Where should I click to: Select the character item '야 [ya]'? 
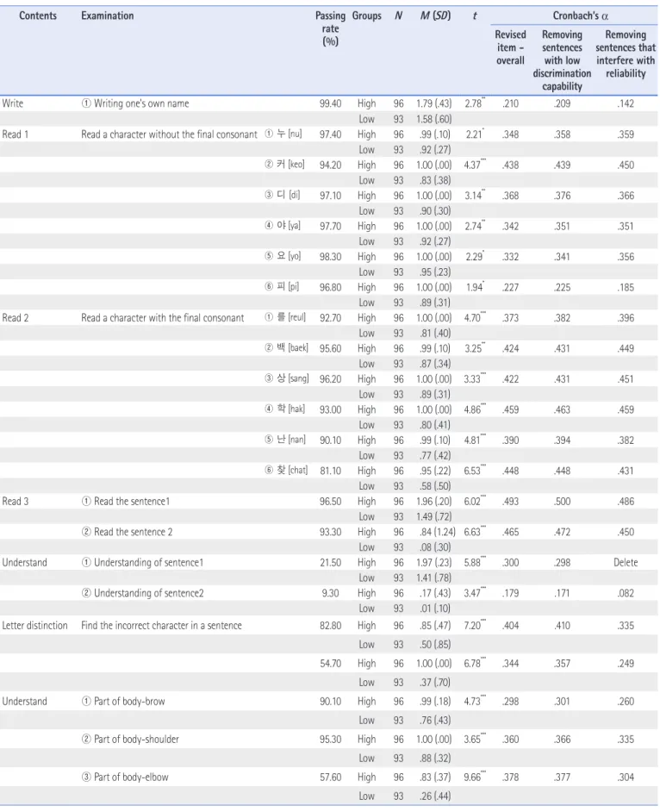click(x=283, y=225)
